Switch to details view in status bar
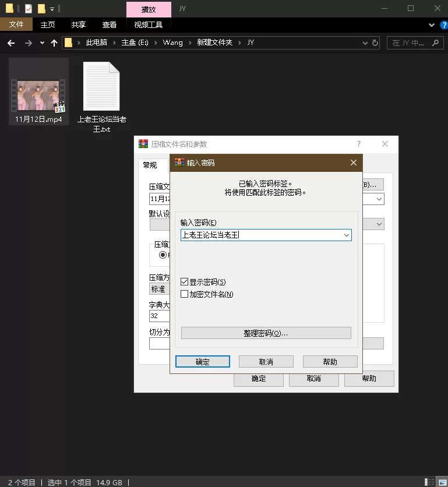Image resolution: width=448 pixels, height=487 pixels. [430, 482]
